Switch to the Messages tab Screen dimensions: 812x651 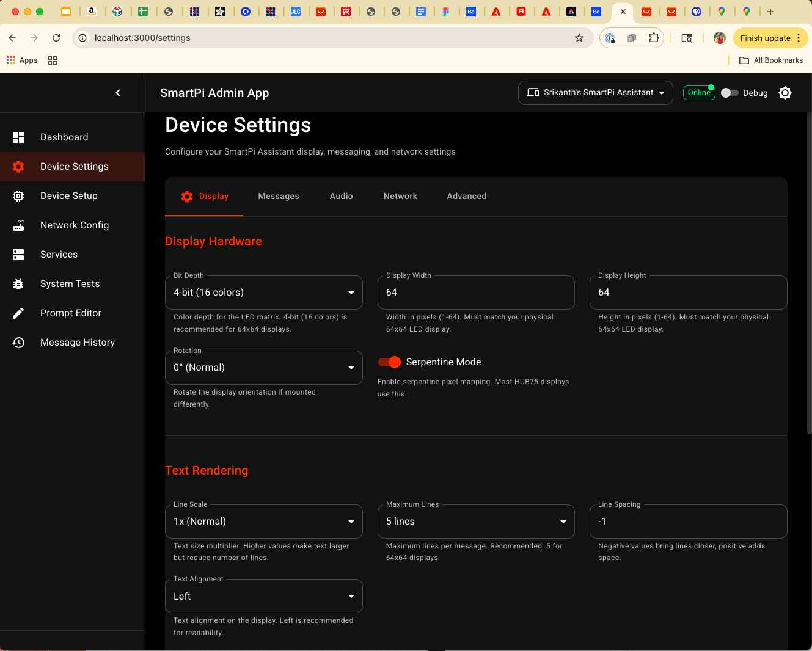coord(279,196)
